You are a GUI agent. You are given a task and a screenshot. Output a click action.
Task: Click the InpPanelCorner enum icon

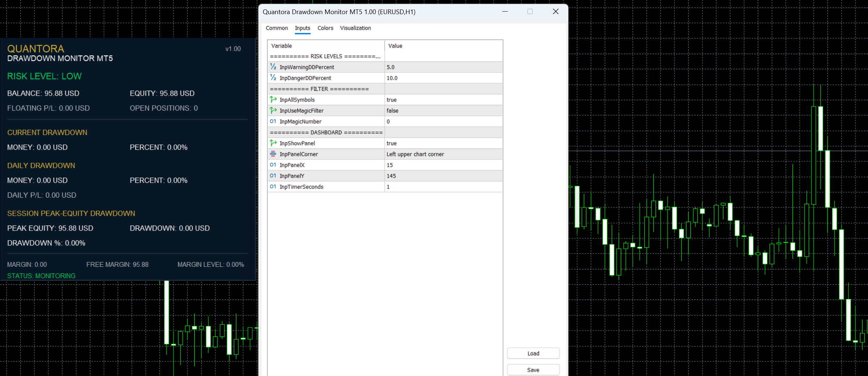pos(273,154)
